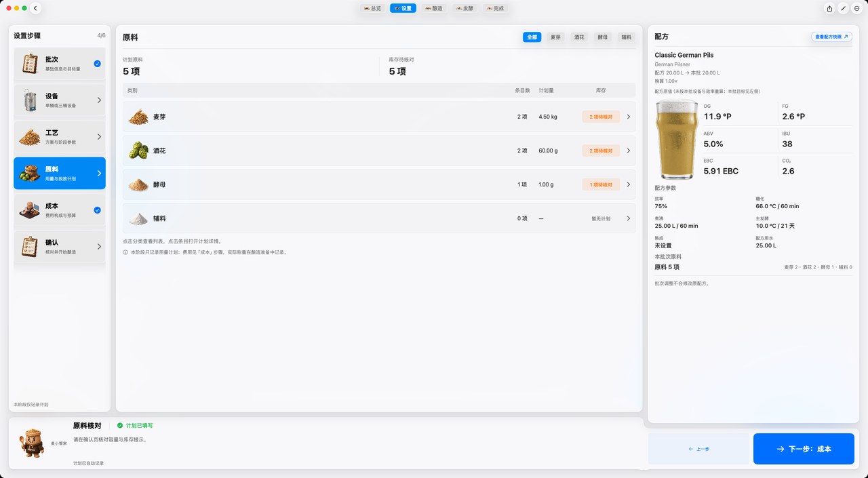Click the back arrow in title bar
The image size is (868, 478).
tap(36, 8)
